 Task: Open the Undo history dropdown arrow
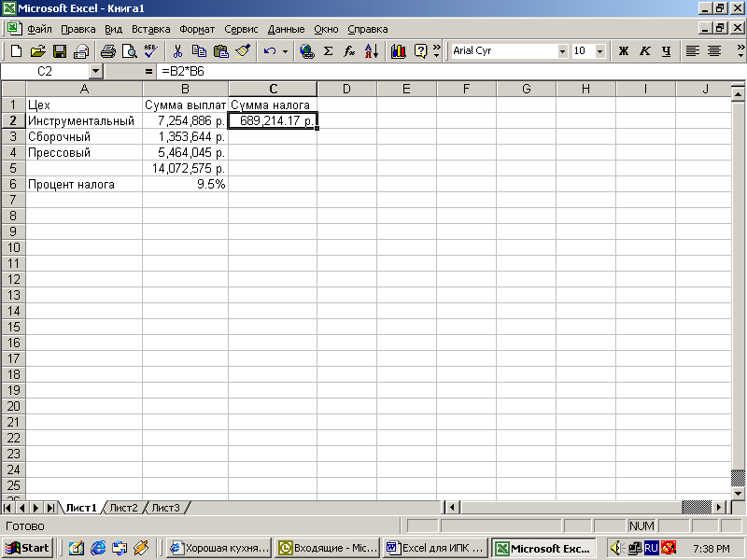pyautogui.click(x=285, y=51)
